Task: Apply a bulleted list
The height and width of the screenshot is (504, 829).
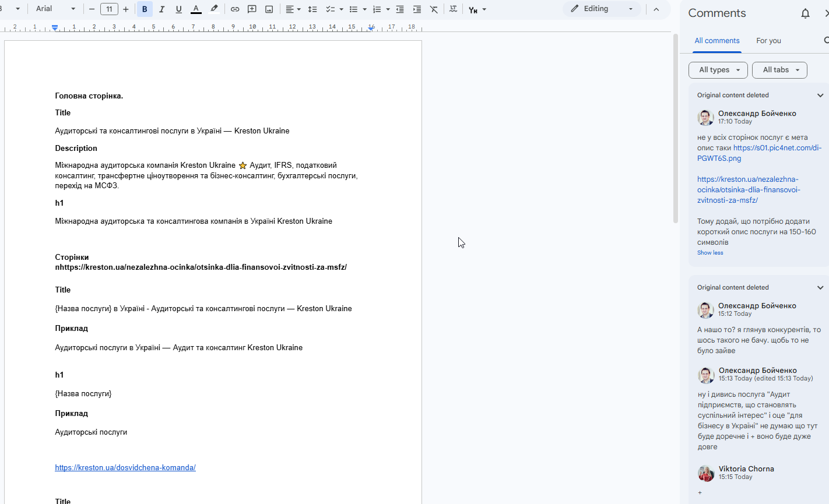Action: coord(353,9)
